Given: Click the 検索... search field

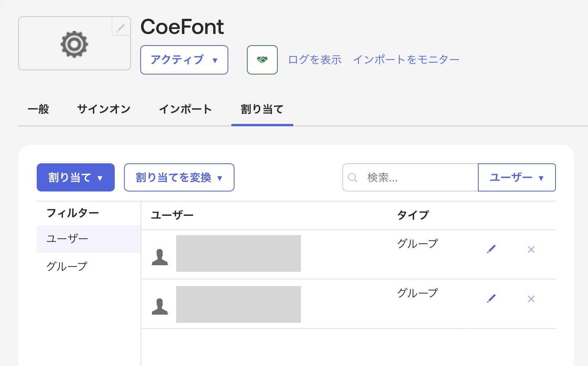Looking at the screenshot, I should coord(410,178).
